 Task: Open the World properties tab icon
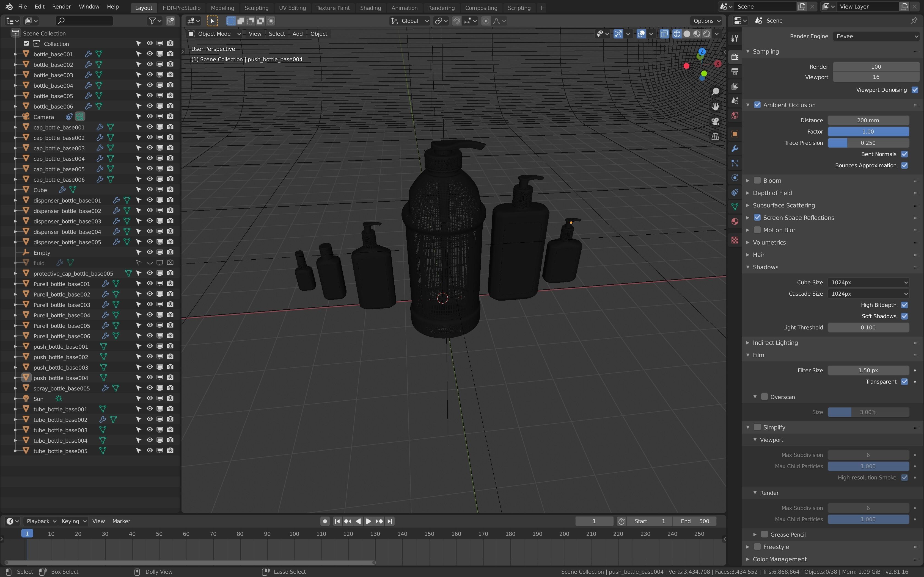(735, 115)
